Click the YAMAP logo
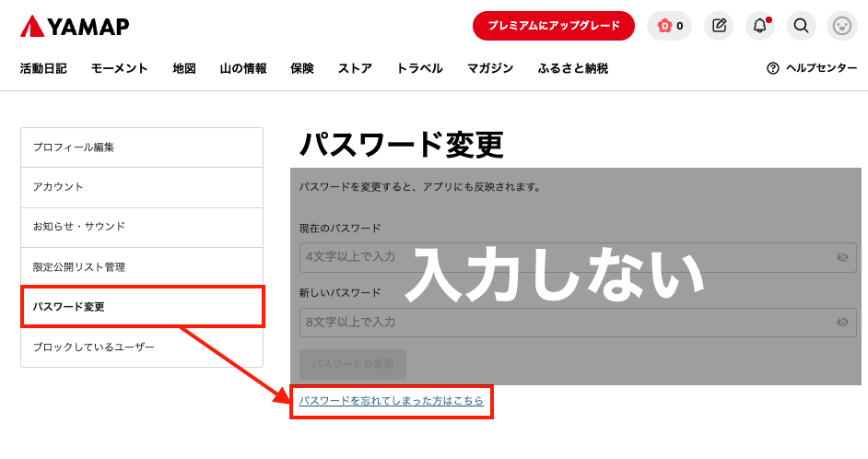 [x=75, y=26]
